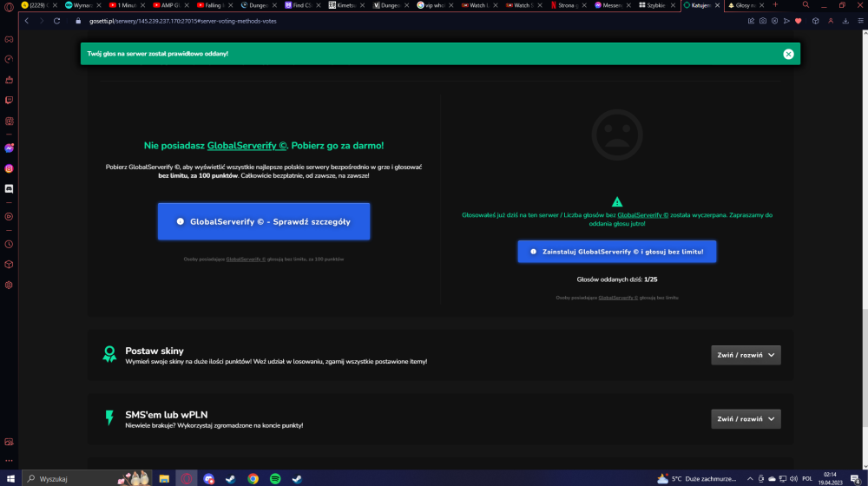Screen dimensions: 868x486
Task: Switch to the '1 Minut' YouTube tab
Action: (x=126, y=5)
